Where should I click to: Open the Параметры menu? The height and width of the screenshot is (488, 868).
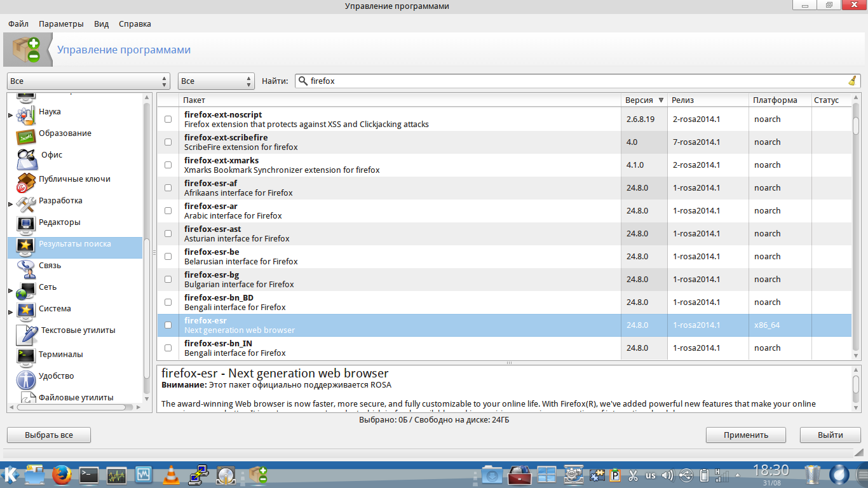[61, 24]
